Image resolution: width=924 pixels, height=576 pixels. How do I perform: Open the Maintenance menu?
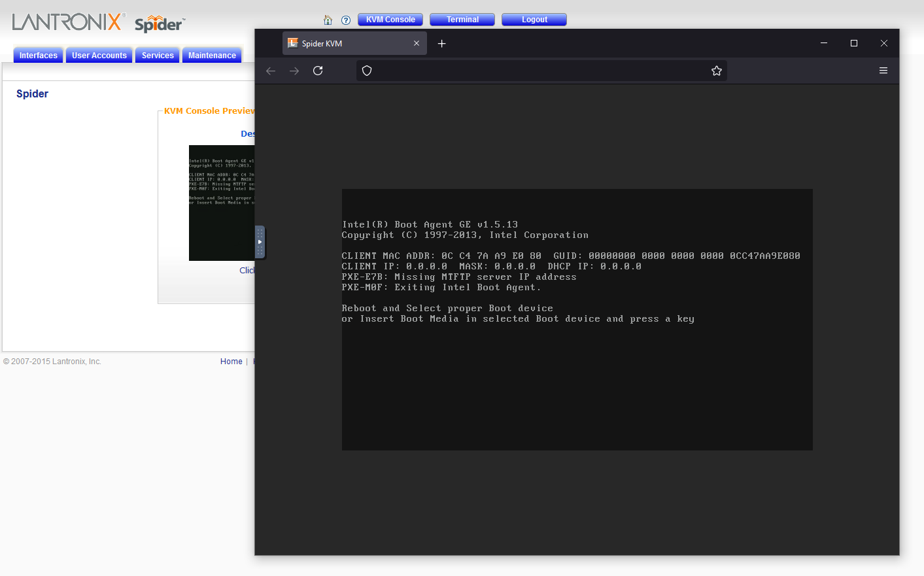pyautogui.click(x=212, y=56)
